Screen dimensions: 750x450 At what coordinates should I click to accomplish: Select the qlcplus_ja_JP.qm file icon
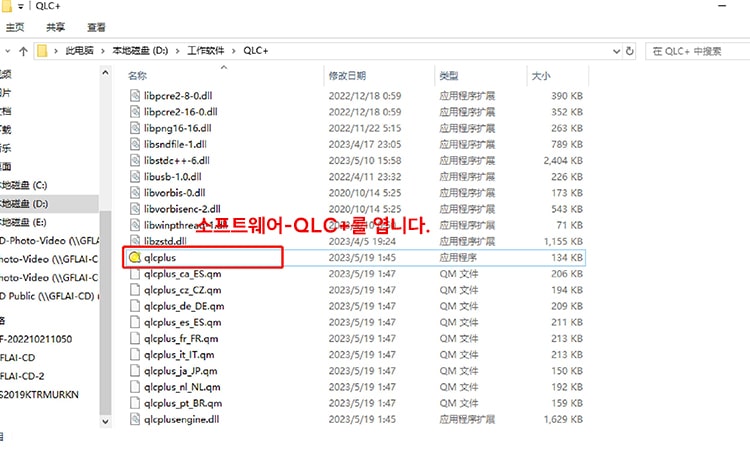135,371
